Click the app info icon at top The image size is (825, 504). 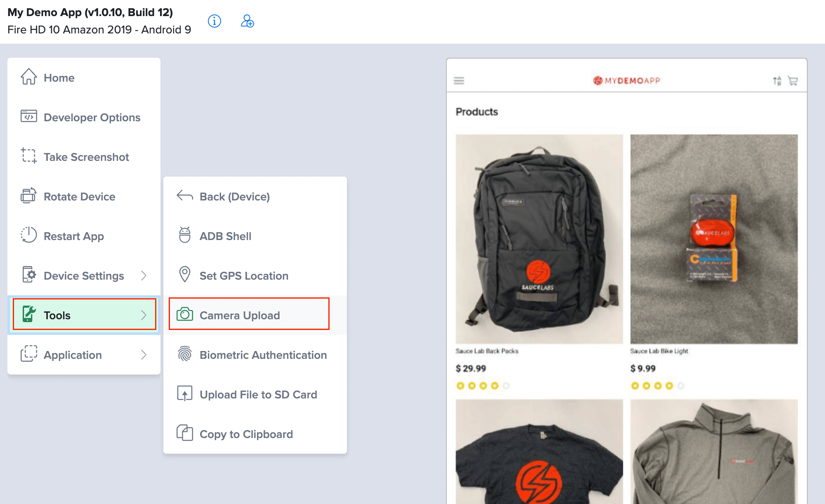[214, 21]
